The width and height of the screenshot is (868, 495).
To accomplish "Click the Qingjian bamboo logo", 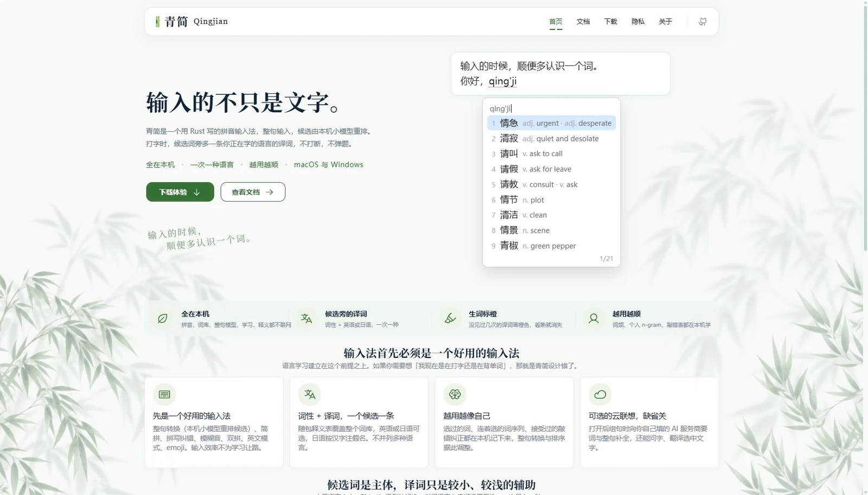I will point(157,22).
